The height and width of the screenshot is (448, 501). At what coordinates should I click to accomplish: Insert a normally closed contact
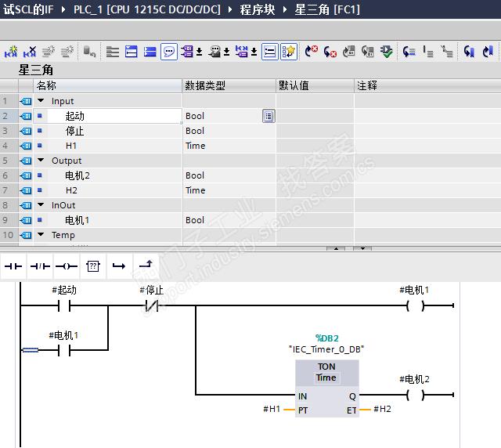click(x=40, y=266)
